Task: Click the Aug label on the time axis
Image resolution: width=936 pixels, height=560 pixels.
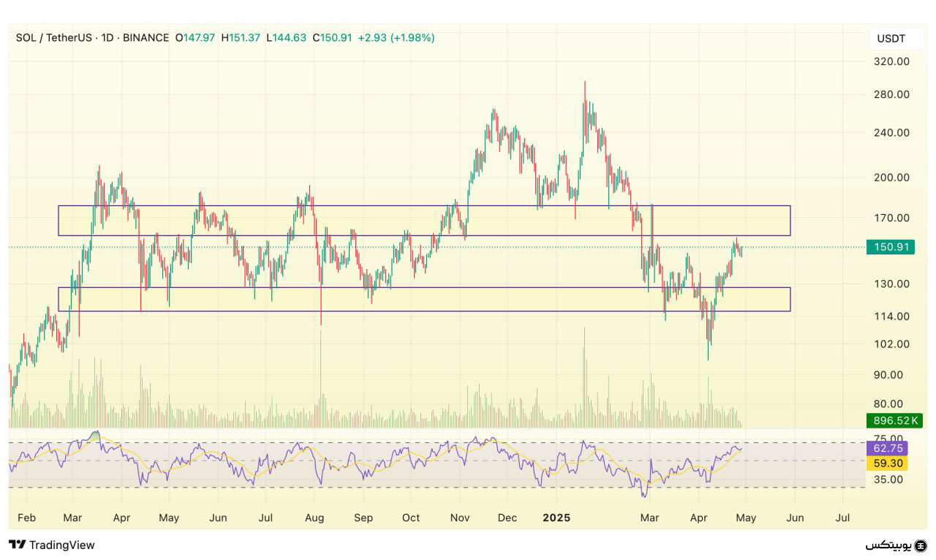Action: (315, 518)
